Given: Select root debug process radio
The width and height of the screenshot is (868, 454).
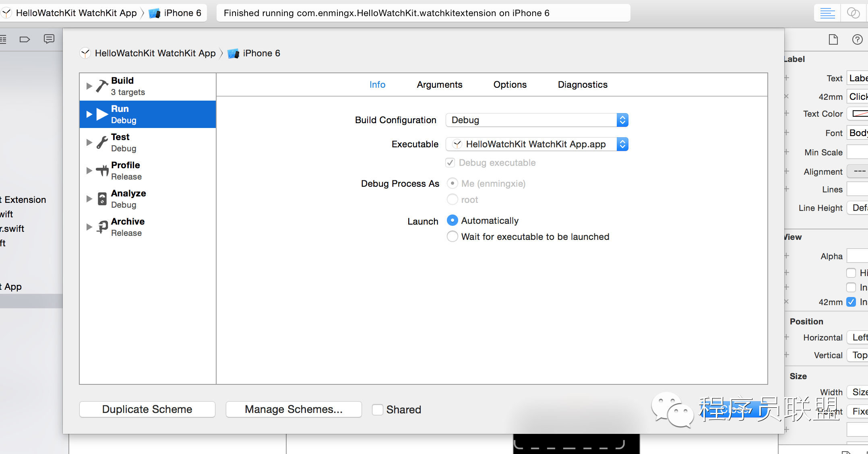Looking at the screenshot, I should [453, 199].
